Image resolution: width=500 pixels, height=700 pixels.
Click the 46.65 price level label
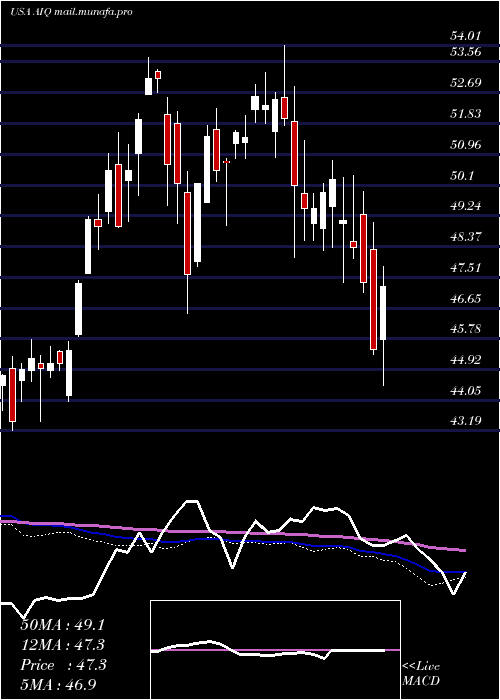tap(466, 299)
